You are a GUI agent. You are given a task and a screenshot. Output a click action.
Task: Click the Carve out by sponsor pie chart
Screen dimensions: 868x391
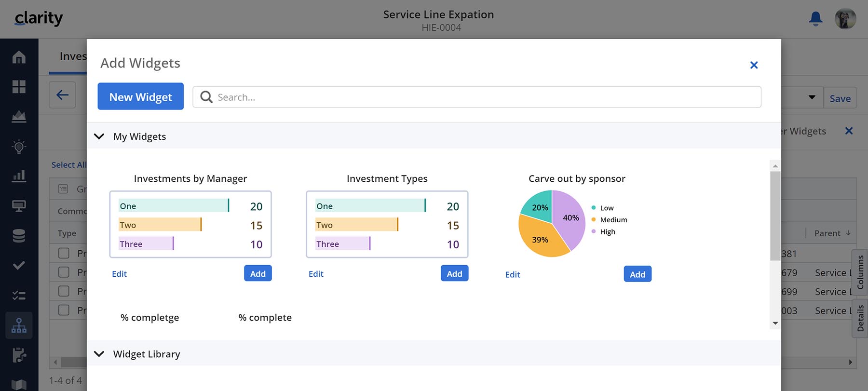pyautogui.click(x=552, y=224)
